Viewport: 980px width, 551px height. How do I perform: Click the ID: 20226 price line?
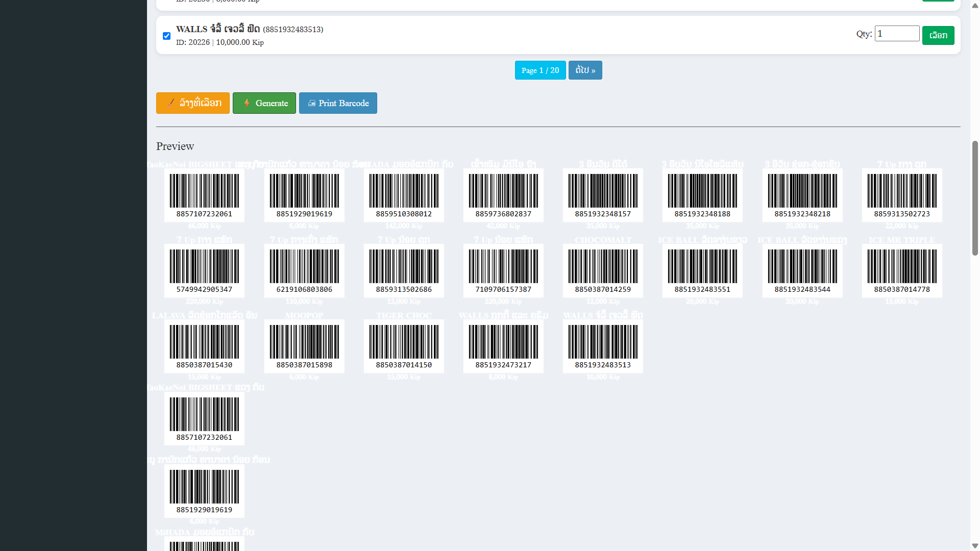(220, 42)
